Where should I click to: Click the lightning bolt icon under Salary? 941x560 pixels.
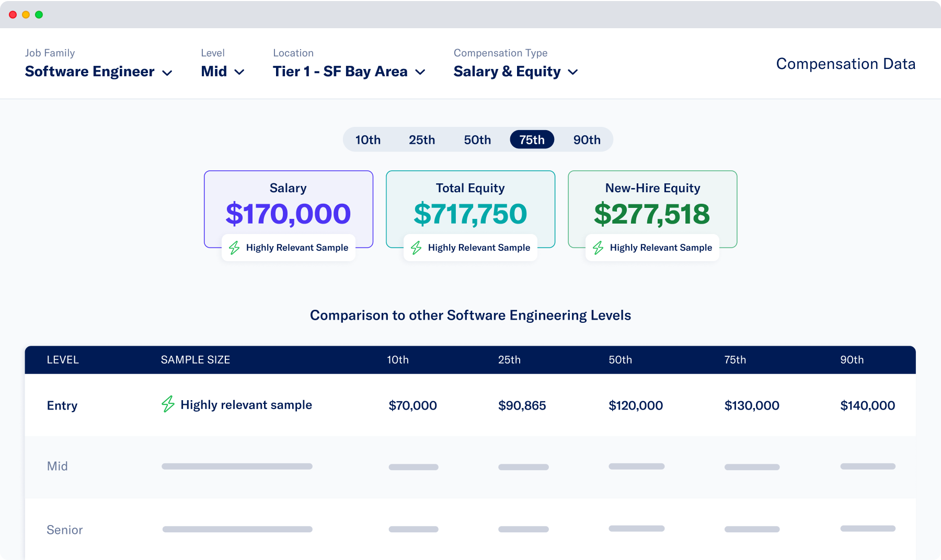(x=234, y=248)
